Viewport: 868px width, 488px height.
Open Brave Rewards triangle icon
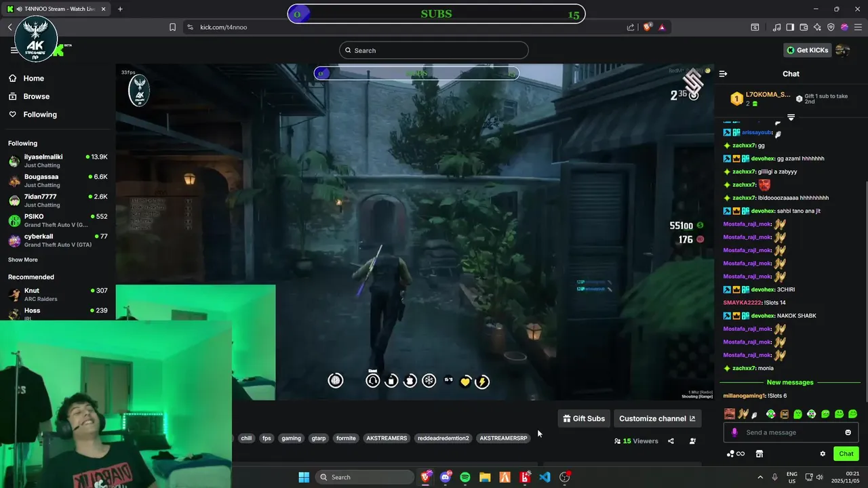661,27
